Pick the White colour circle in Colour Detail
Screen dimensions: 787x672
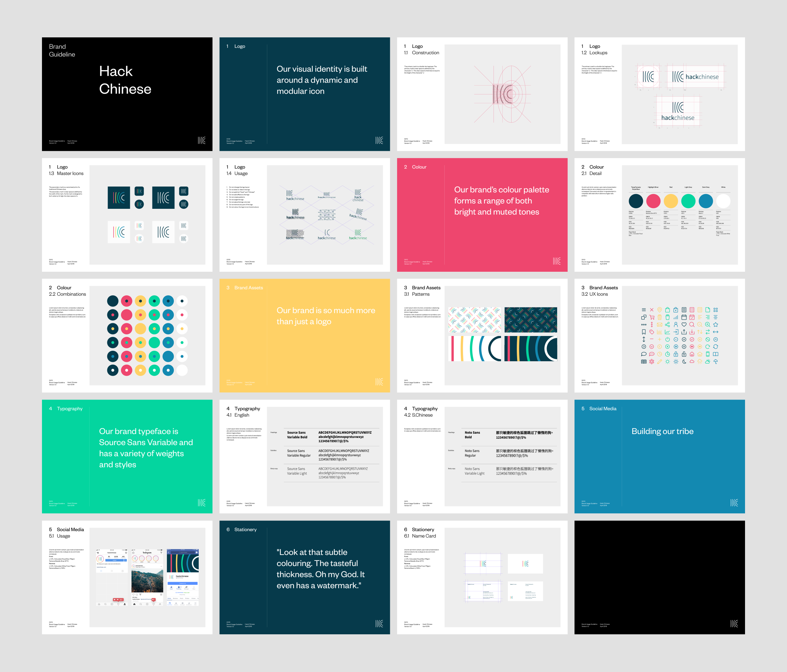[723, 201]
